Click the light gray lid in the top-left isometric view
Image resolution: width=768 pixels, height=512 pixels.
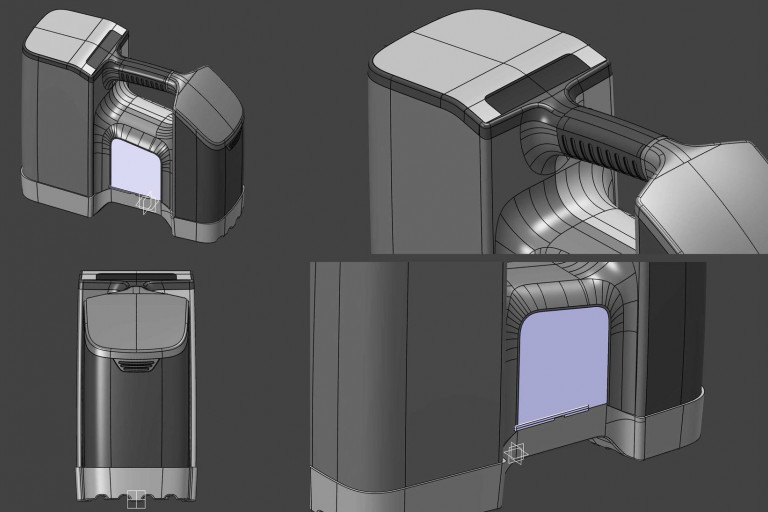pos(70,41)
